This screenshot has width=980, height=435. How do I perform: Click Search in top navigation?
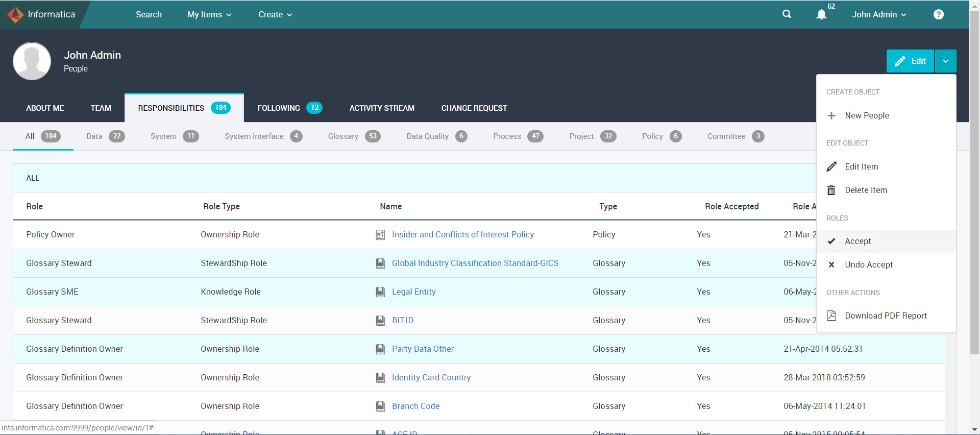click(x=149, y=14)
